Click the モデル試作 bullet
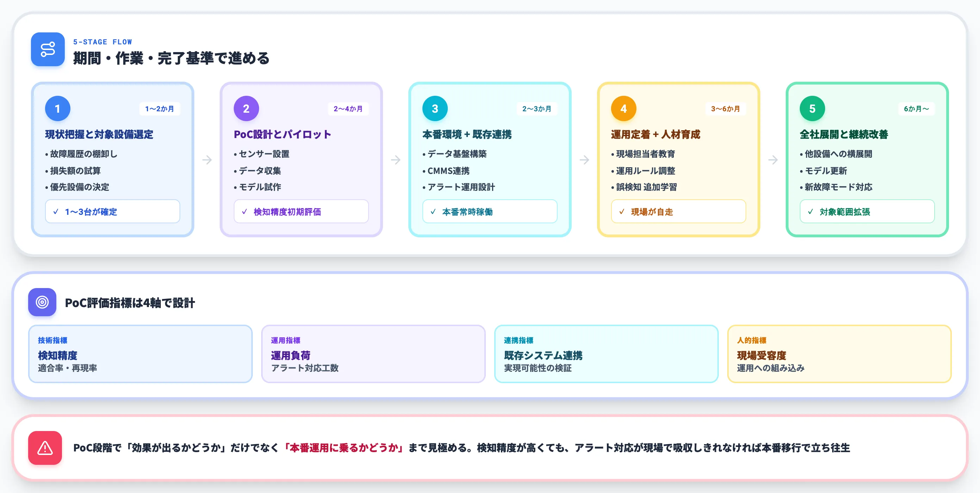This screenshot has height=493, width=980. 257,187
